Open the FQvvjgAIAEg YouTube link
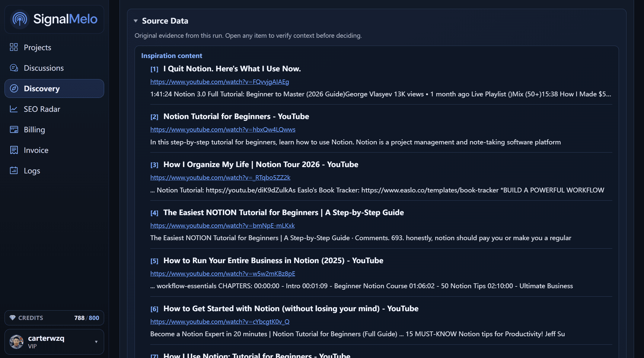 click(219, 82)
